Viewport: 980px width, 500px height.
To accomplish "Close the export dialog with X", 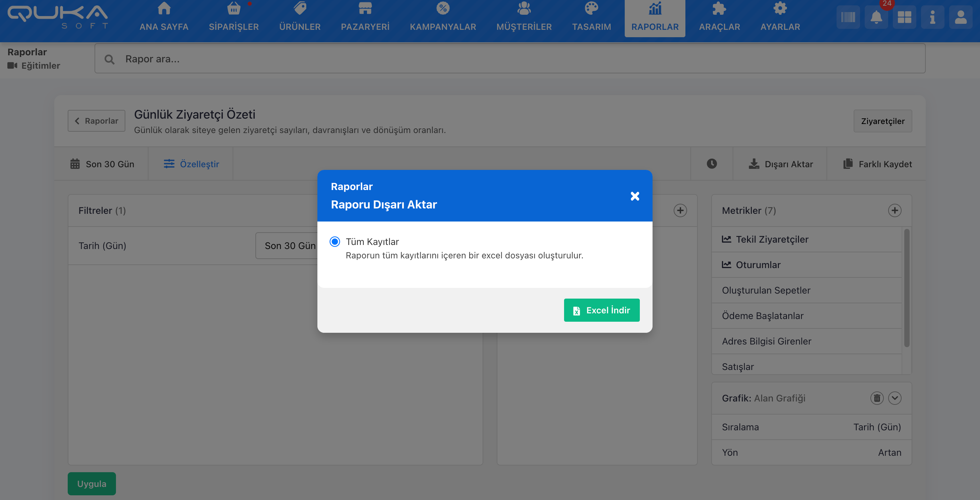I will 634,196.
